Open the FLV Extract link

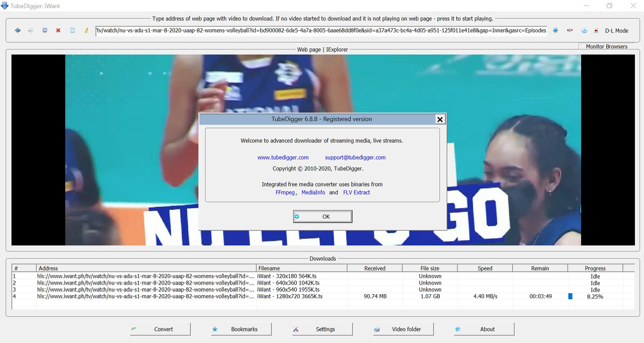(356, 193)
